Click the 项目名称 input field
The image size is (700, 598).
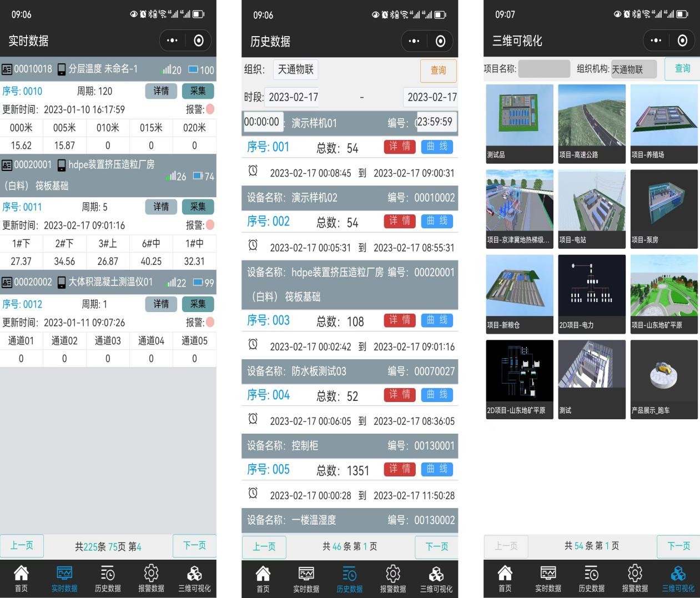pos(544,69)
